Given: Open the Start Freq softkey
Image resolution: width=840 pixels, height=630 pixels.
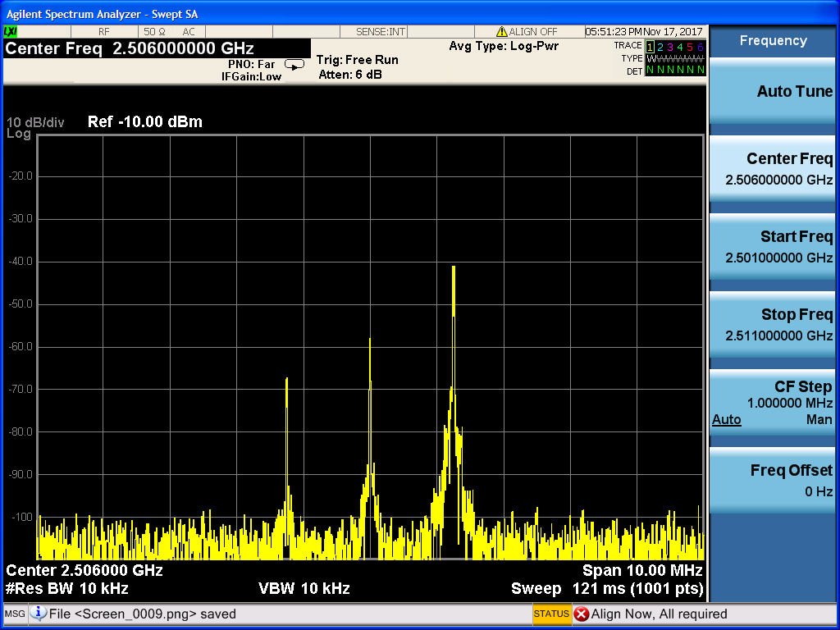Looking at the screenshot, I should point(772,247).
